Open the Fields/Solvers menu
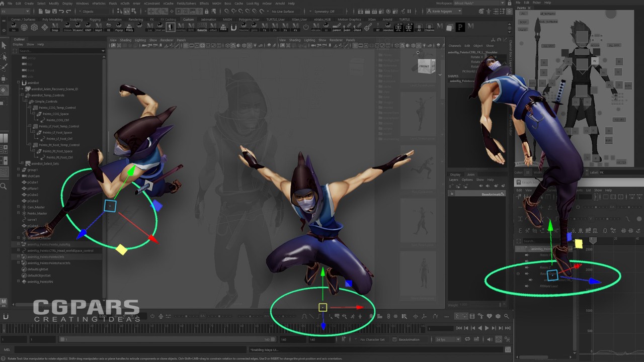 coord(186,4)
